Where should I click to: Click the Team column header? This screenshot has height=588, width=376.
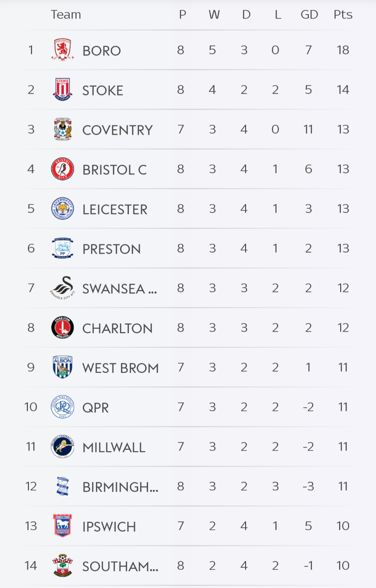point(66,15)
